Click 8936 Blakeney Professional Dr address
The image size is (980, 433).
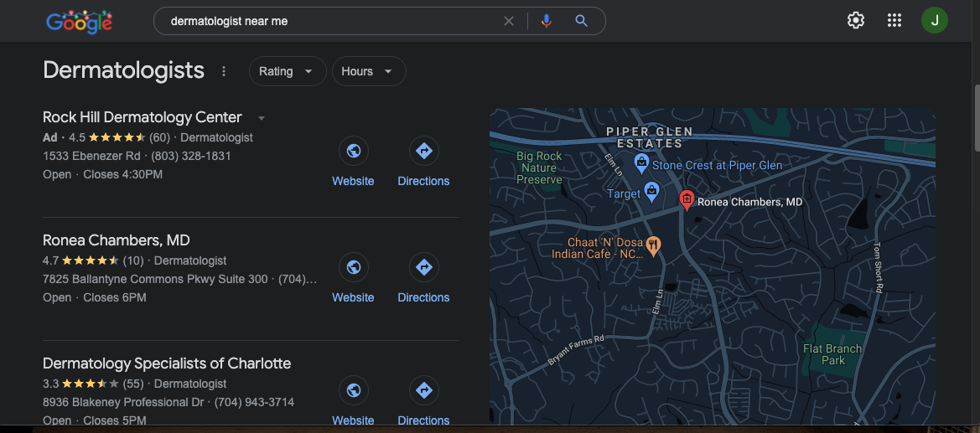click(x=123, y=402)
